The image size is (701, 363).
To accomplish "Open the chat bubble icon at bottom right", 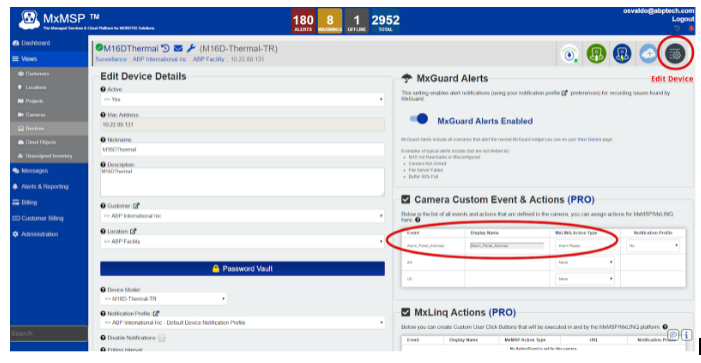I will pyautogui.click(x=673, y=334).
